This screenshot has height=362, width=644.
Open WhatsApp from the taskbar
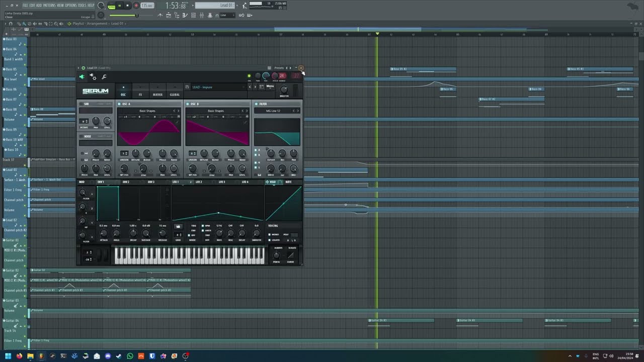pos(130,356)
